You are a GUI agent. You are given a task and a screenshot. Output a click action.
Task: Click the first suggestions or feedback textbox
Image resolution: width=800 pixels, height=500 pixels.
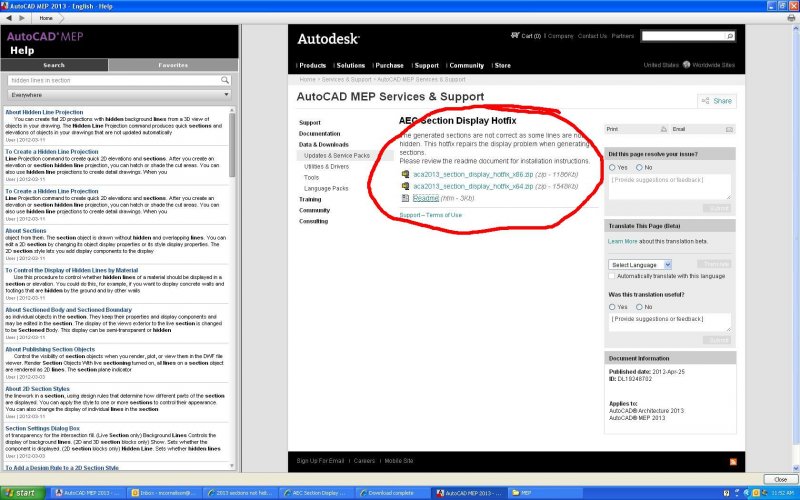click(669, 187)
